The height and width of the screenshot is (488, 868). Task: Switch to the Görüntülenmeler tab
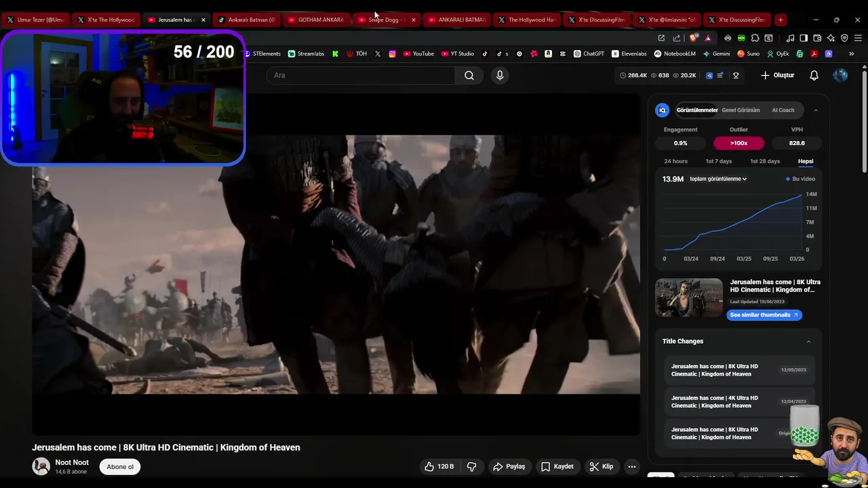696,110
